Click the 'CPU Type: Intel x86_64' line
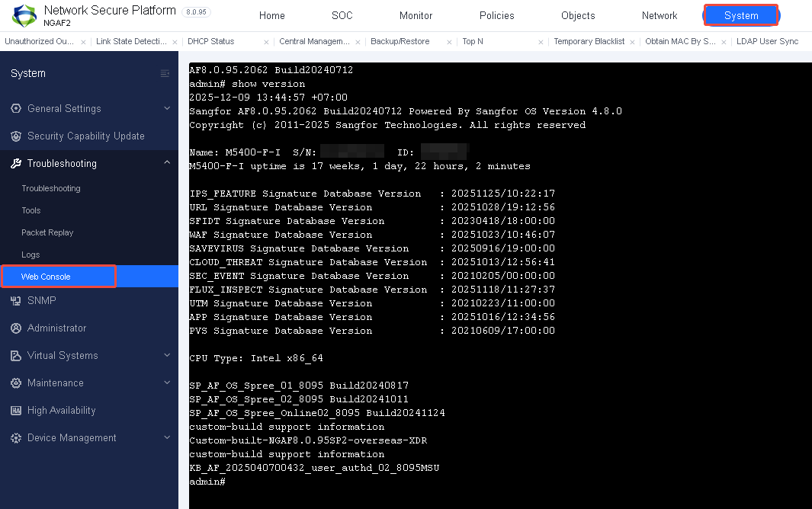This screenshot has width=812, height=509. tap(256, 358)
